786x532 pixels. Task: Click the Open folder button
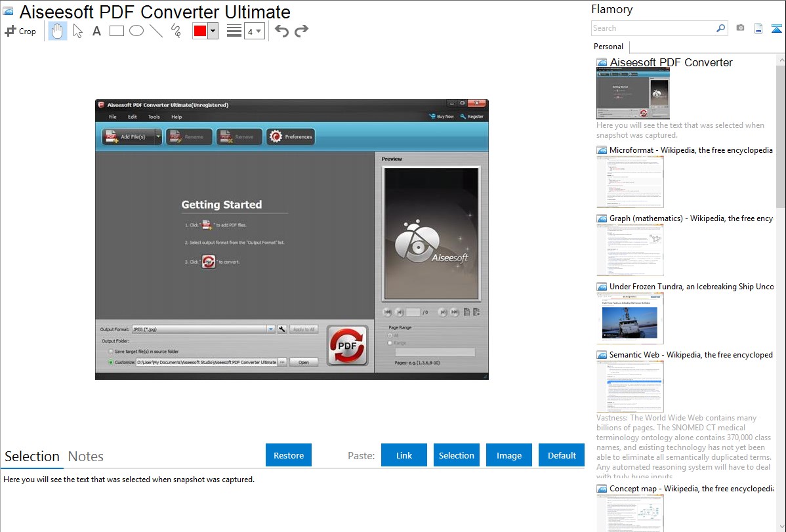tap(304, 362)
